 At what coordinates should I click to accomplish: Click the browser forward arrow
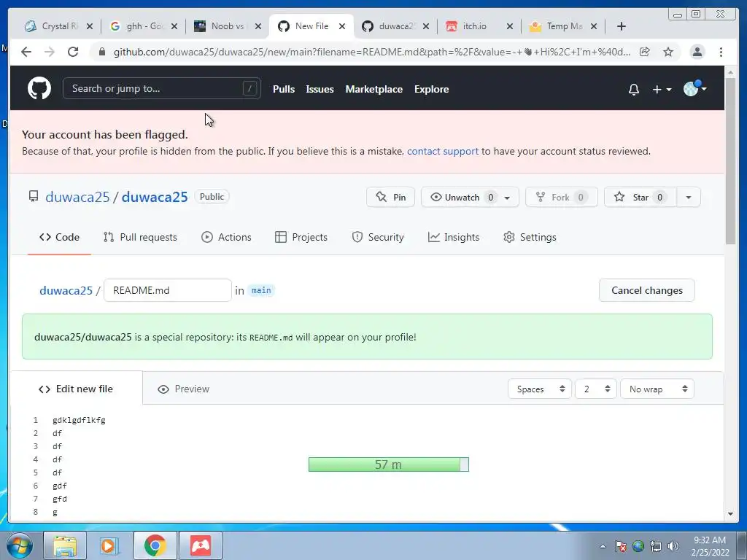click(50, 52)
